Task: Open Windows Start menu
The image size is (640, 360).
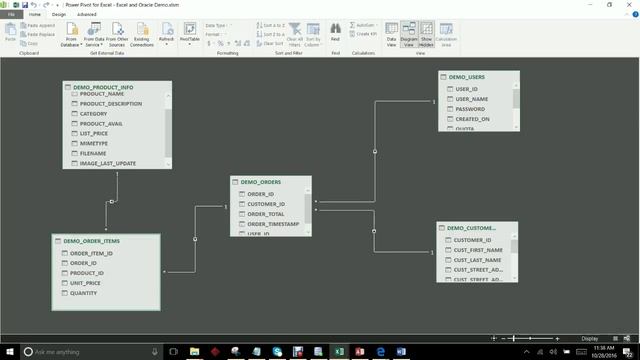Action: pyautogui.click(x=10, y=351)
